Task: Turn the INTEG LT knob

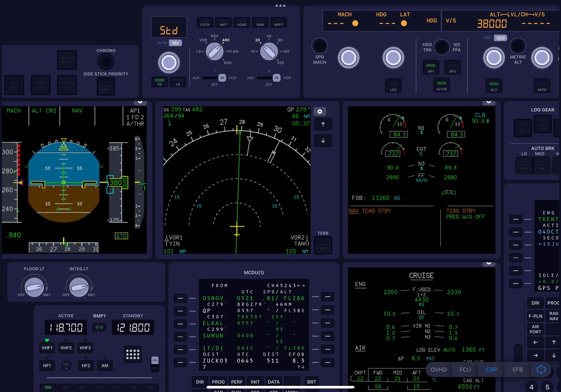Action: [79, 287]
